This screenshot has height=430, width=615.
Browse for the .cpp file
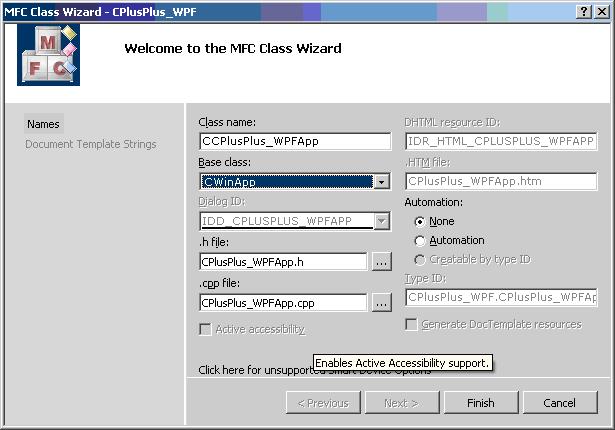[382, 303]
